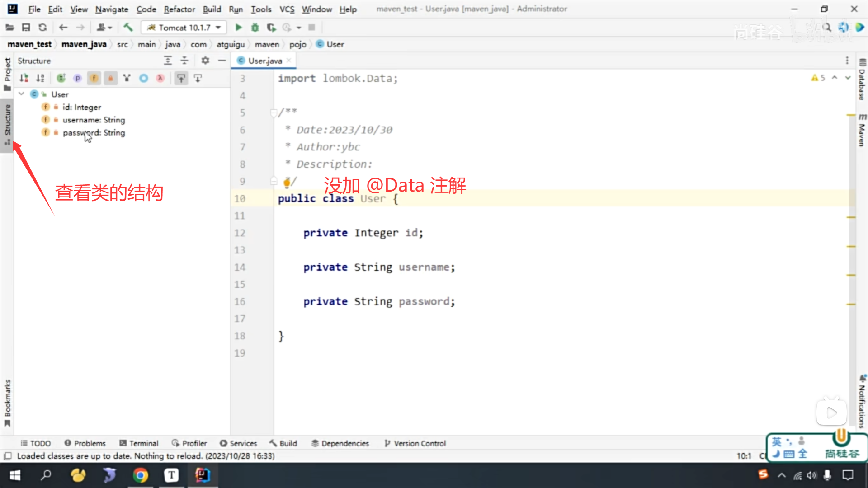Fold the Javadoc comment at line 5
Screen dimensions: 868x488
pos(274,113)
